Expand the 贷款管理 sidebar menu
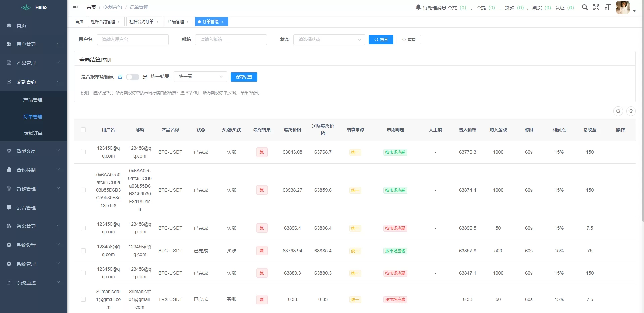 click(x=34, y=188)
